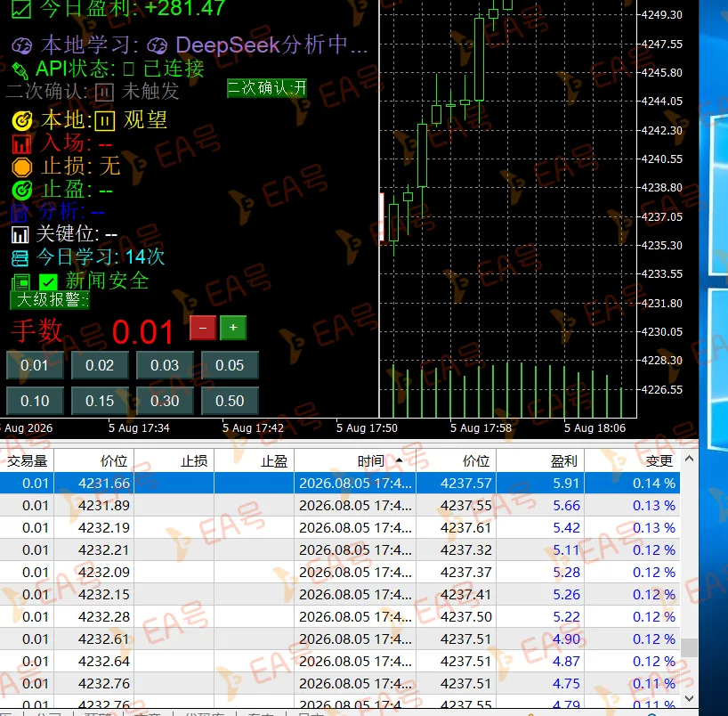Click the plug icon next to API状态
Viewport: 728px width, 716px height.
pyautogui.click(x=20, y=69)
